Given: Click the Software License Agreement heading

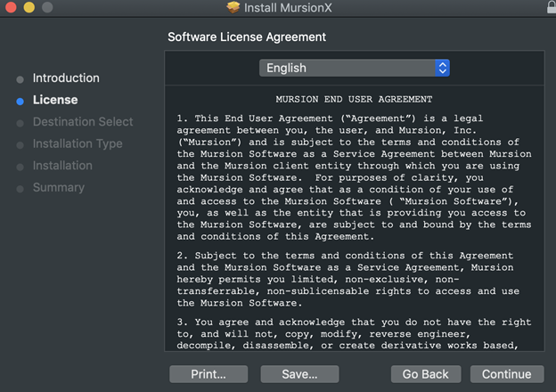Looking at the screenshot, I should click(247, 37).
